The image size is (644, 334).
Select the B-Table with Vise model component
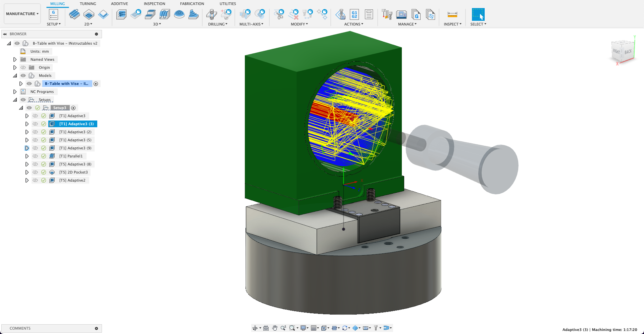66,84
